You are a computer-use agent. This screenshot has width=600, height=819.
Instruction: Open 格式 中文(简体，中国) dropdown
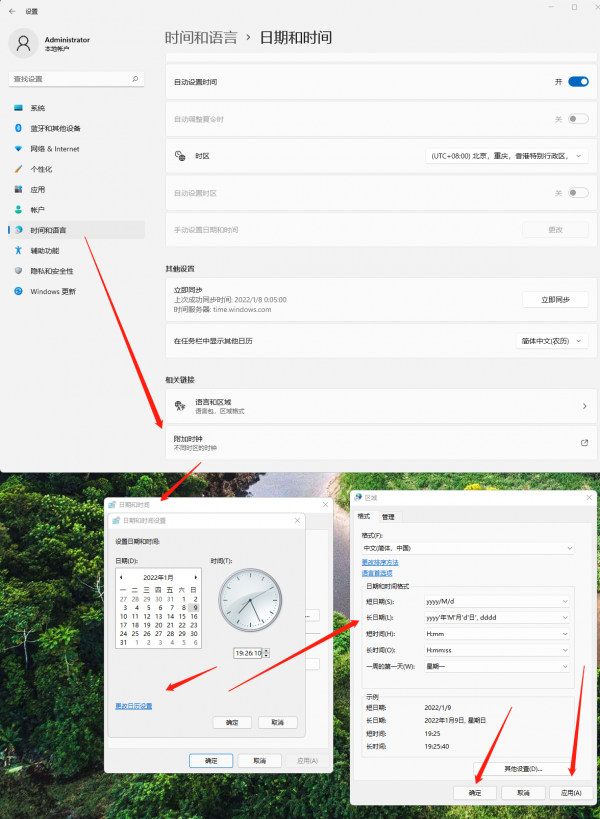468,548
